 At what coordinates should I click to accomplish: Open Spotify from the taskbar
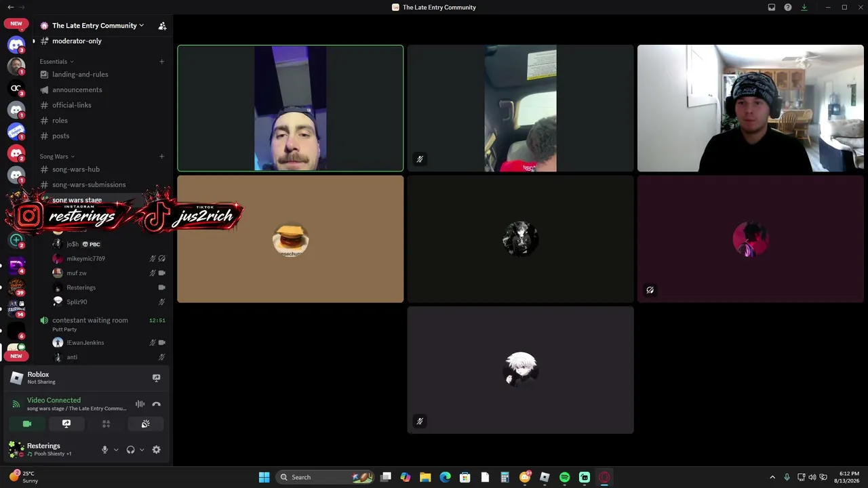(x=564, y=477)
